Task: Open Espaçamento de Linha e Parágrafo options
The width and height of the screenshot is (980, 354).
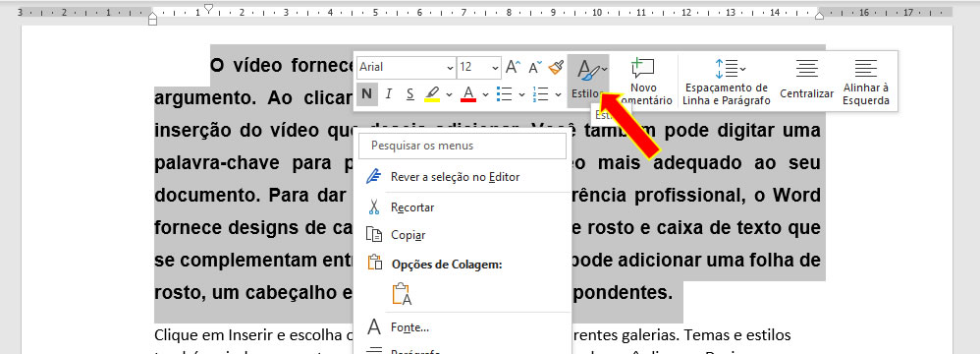Action: (x=726, y=82)
